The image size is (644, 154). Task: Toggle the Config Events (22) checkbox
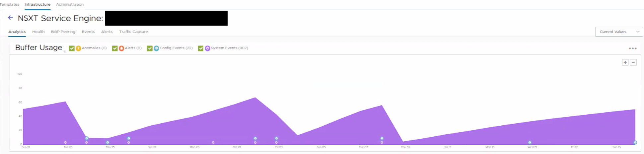tap(150, 49)
